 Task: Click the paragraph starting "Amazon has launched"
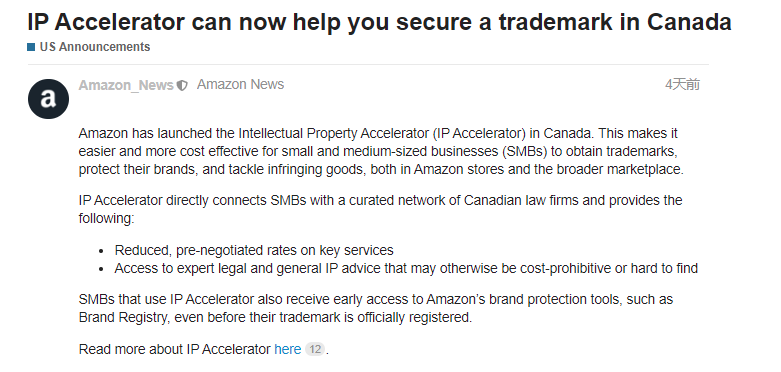381,151
